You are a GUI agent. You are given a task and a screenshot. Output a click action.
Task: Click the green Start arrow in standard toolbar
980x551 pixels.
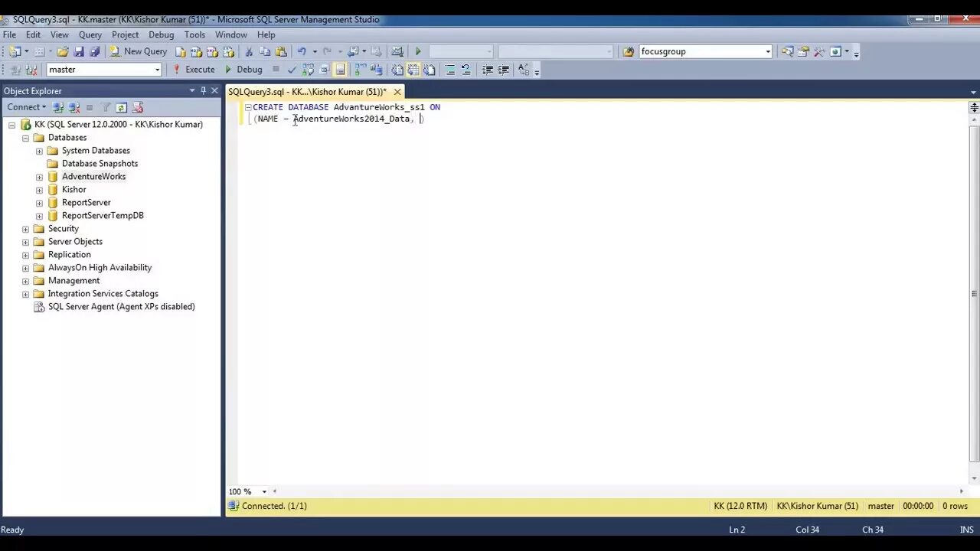[418, 52]
